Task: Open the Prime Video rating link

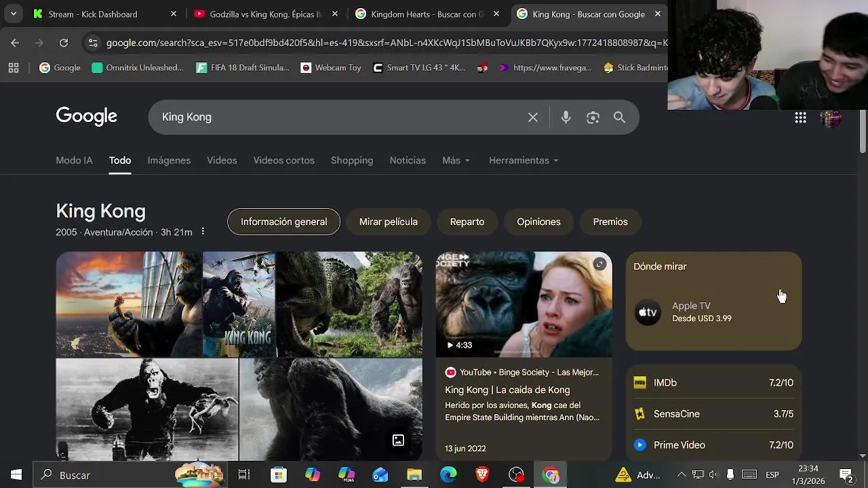Action: pyautogui.click(x=713, y=445)
